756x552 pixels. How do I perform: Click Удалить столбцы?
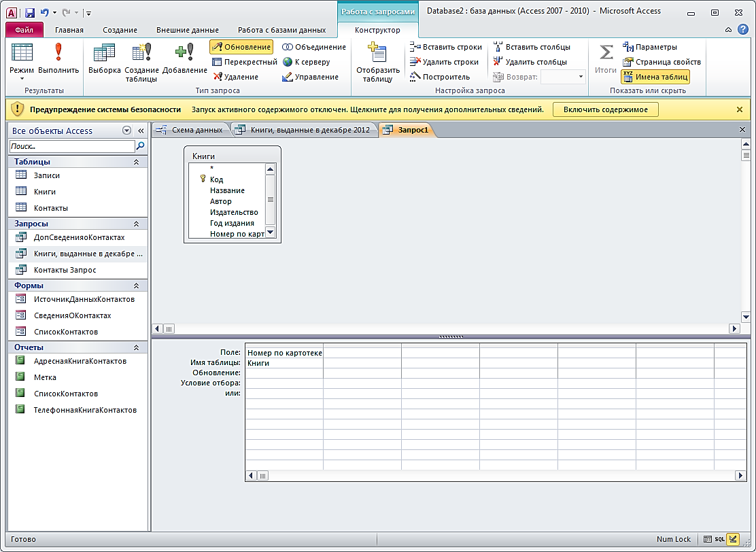coord(530,62)
